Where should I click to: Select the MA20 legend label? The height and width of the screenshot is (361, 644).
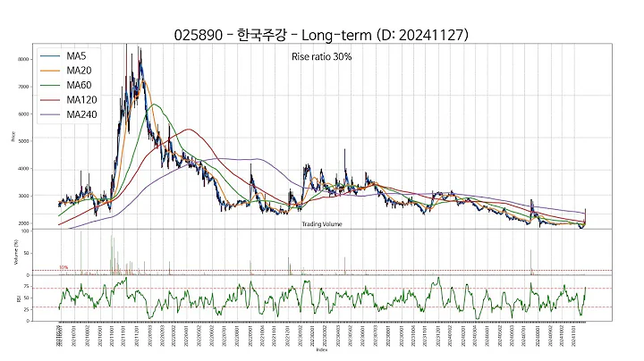point(79,71)
